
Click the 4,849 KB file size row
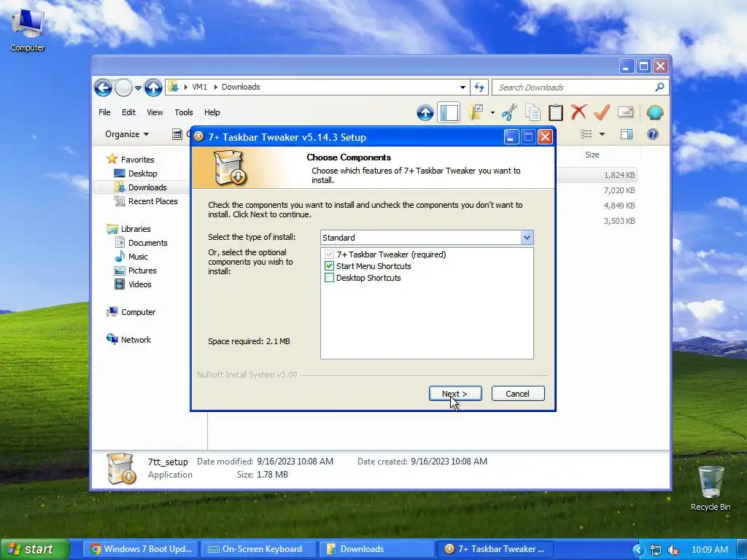(x=619, y=205)
